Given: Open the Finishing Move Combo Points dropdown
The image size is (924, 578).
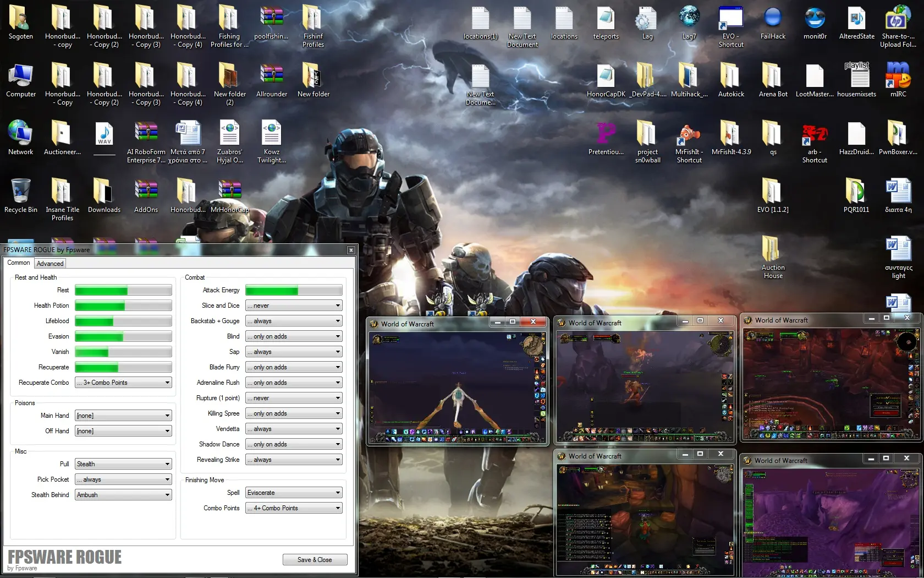Looking at the screenshot, I should coord(294,508).
